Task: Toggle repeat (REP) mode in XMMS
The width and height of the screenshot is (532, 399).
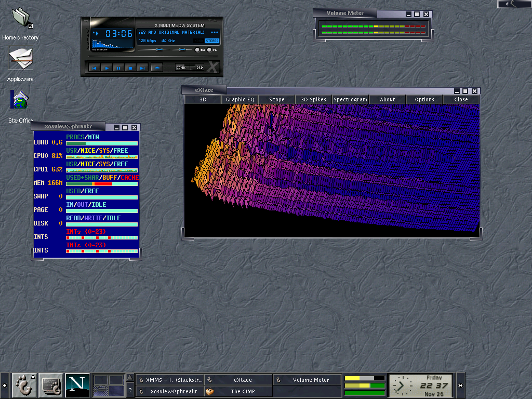Action: click(x=198, y=68)
